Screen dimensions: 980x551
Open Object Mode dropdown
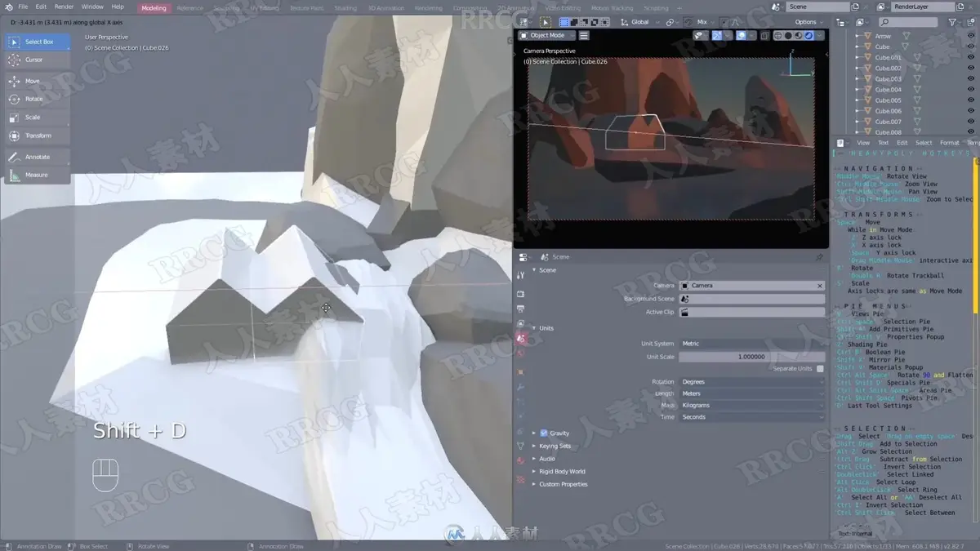click(x=546, y=36)
